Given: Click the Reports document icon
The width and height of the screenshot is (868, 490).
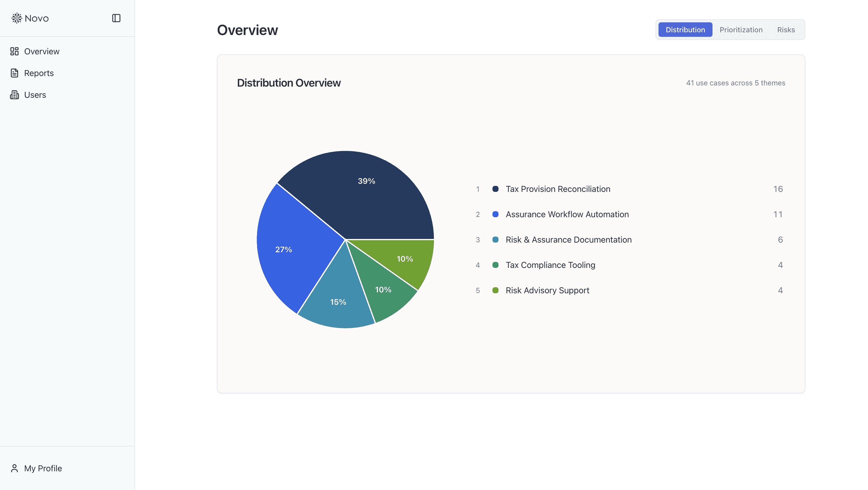Looking at the screenshot, I should [14, 73].
